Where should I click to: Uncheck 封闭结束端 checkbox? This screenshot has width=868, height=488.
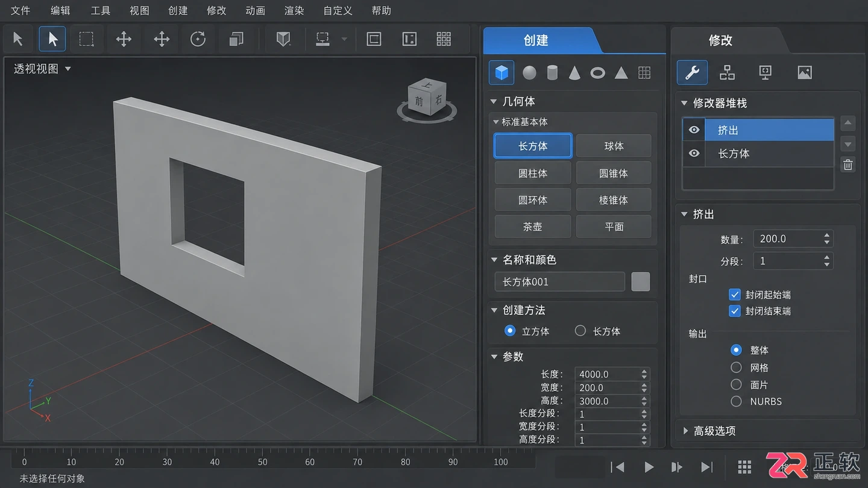734,311
